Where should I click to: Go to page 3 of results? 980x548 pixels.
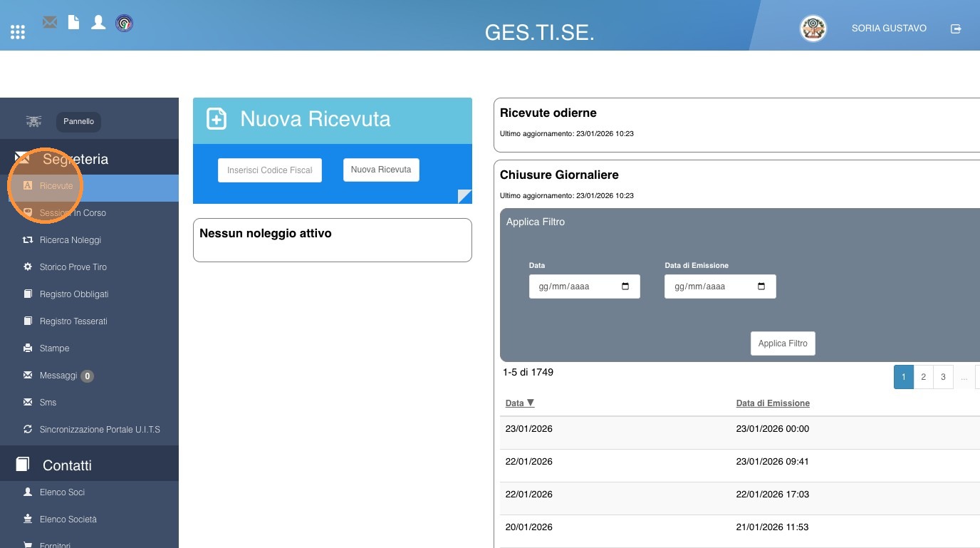pos(943,377)
